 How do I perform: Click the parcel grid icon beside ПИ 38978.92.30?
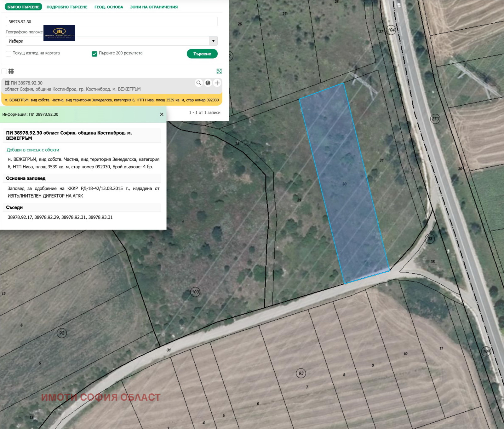tap(7, 83)
